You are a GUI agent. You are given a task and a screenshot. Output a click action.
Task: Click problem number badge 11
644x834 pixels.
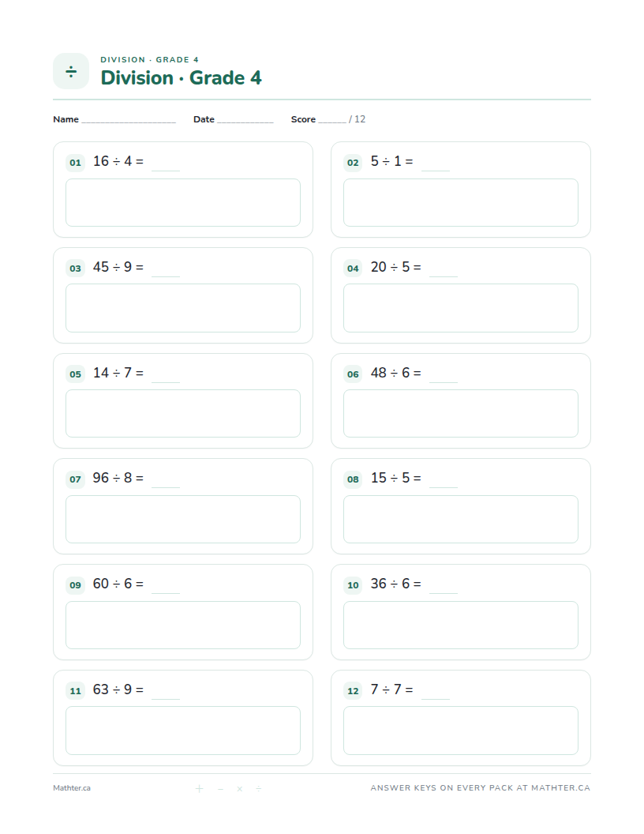point(76,691)
